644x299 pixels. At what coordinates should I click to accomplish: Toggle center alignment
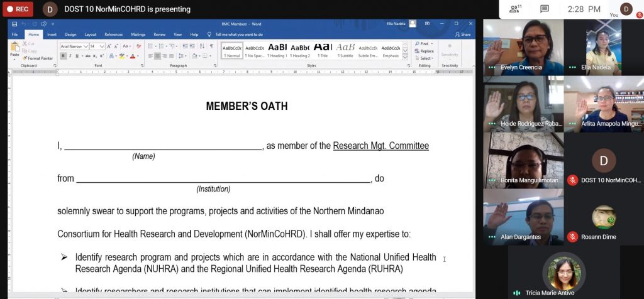pyautogui.click(x=157, y=56)
